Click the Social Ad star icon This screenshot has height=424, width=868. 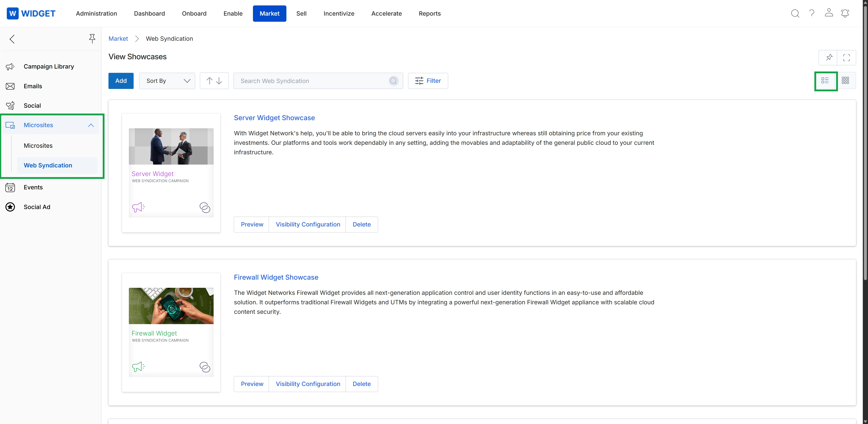[10, 207]
